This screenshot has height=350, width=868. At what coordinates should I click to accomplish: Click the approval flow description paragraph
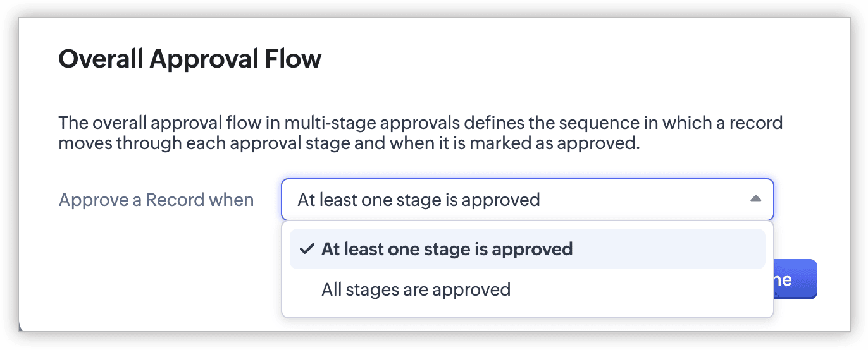pyautogui.click(x=421, y=133)
